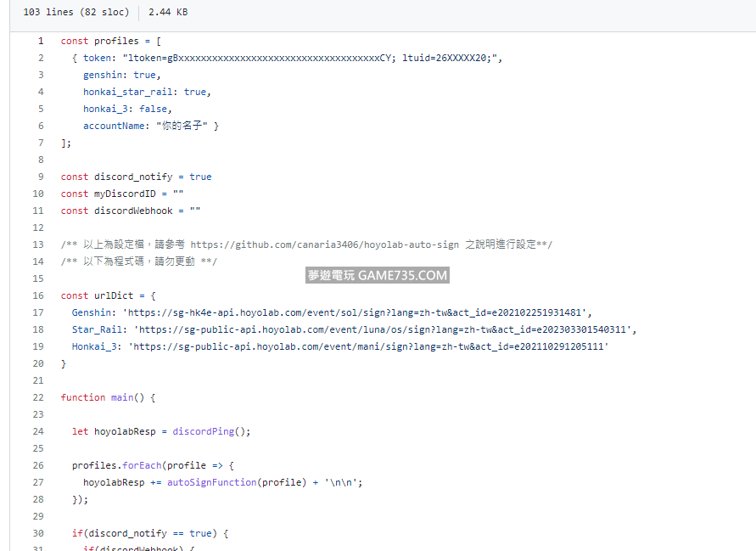756x551 pixels.
Task: Click the honkai_3 false value
Action: click(155, 109)
